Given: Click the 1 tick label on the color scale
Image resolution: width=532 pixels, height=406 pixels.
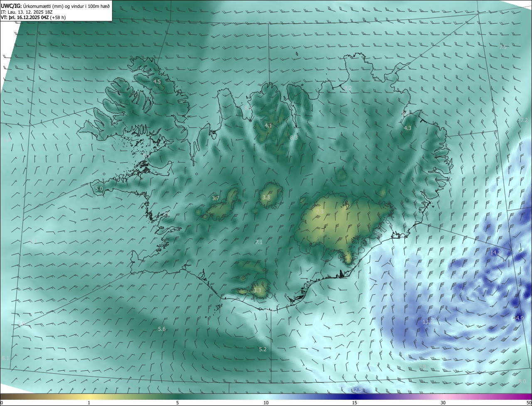Looking at the screenshot, I should coord(89,403).
